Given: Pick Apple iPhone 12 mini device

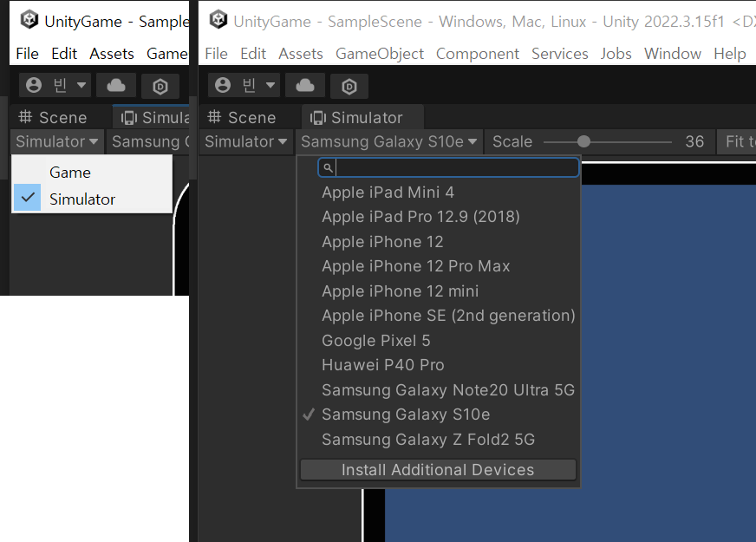Looking at the screenshot, I should tap(439, 291).
